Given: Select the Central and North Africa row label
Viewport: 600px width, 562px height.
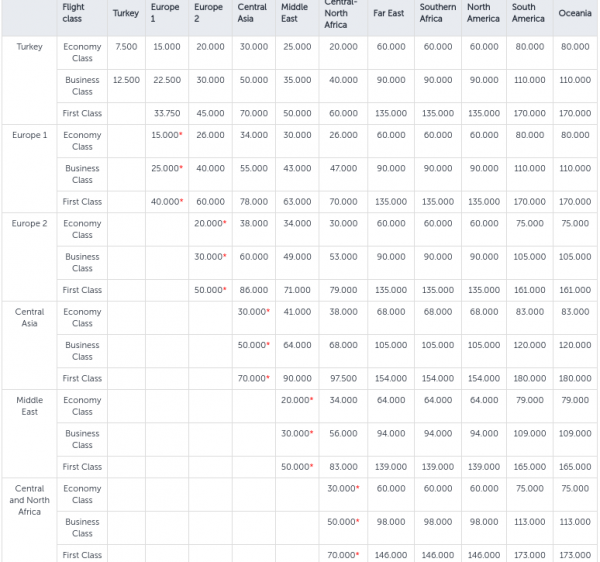Looking at the screenshot, I should [x=29, y=500].
